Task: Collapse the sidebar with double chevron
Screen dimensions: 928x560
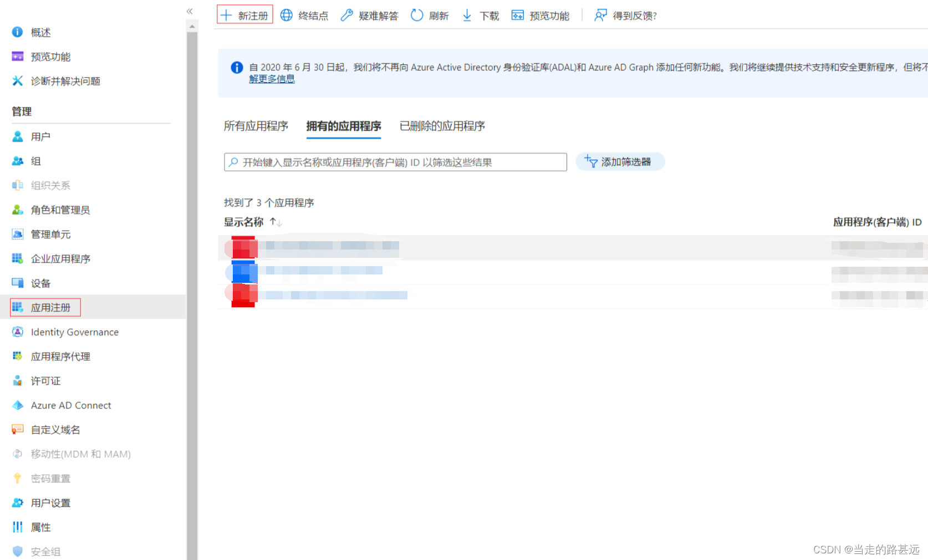Action: [190, 11]
